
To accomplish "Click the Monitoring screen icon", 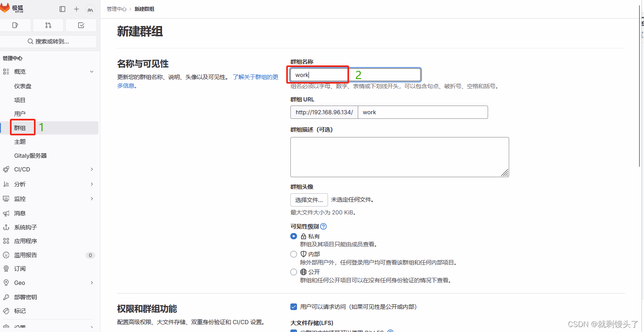I will click(6, 199).
